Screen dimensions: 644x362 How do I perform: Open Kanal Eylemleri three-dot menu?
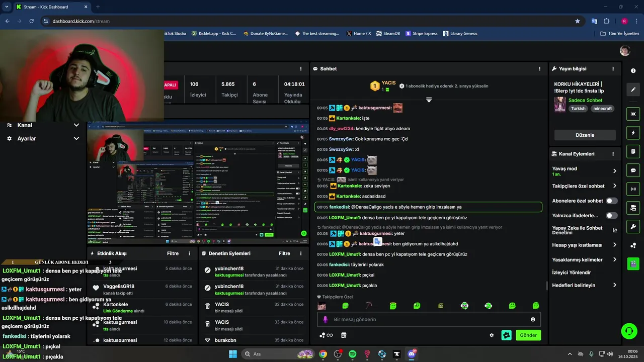613,154
